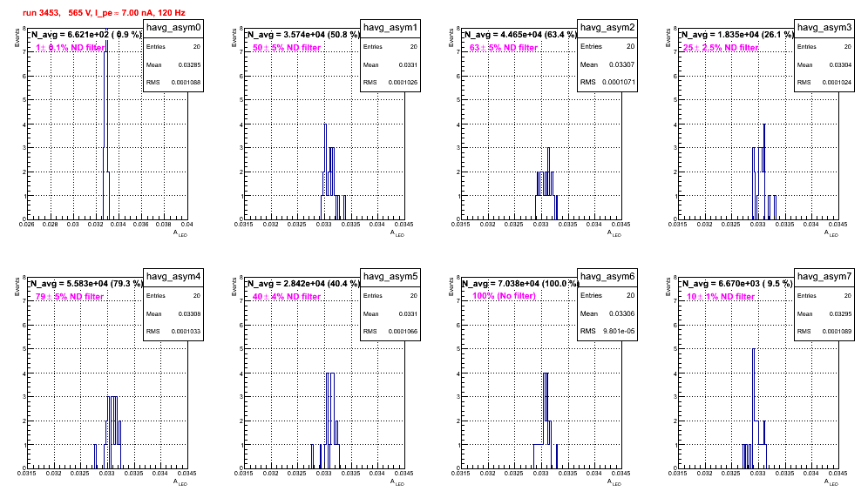Select RMS value 0.0001066
This screenshot has height=498, width=868.
[x=403, y=332]
